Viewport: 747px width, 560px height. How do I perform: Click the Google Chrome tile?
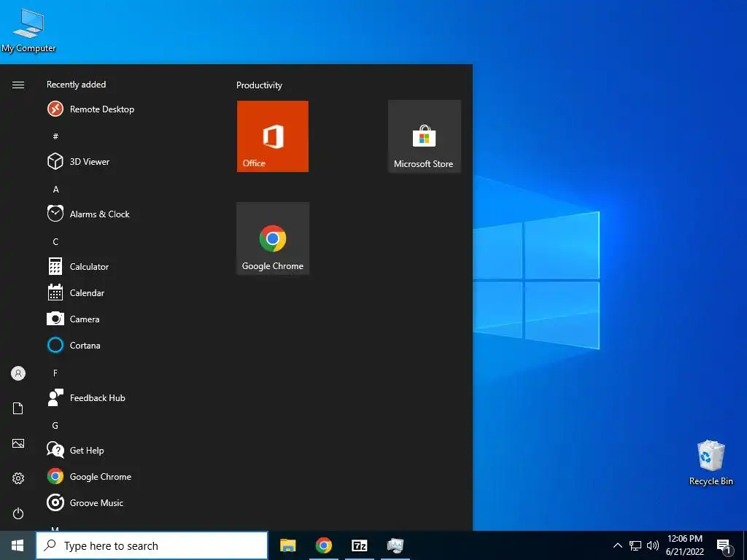273,238
